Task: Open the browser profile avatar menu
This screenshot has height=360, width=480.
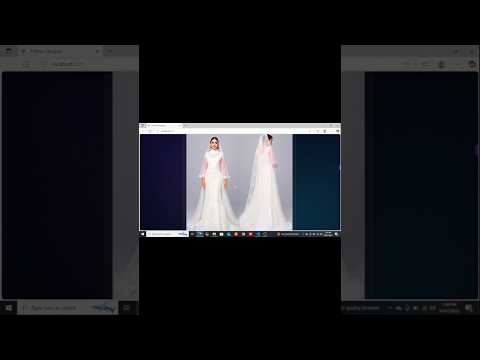Action: coord(338,131)
